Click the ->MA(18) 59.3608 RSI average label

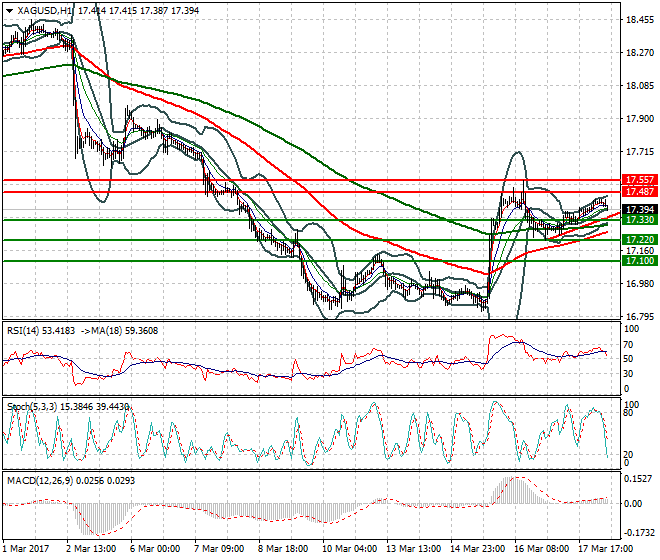pos(118,331)
